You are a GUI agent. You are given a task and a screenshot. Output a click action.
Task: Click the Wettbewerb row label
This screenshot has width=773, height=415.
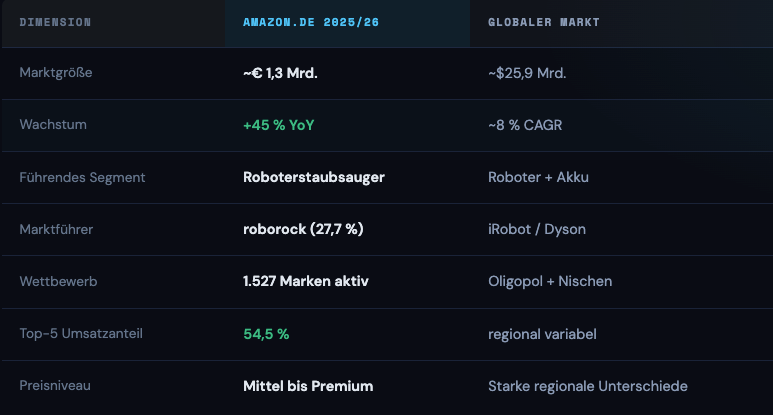(57, 281)
